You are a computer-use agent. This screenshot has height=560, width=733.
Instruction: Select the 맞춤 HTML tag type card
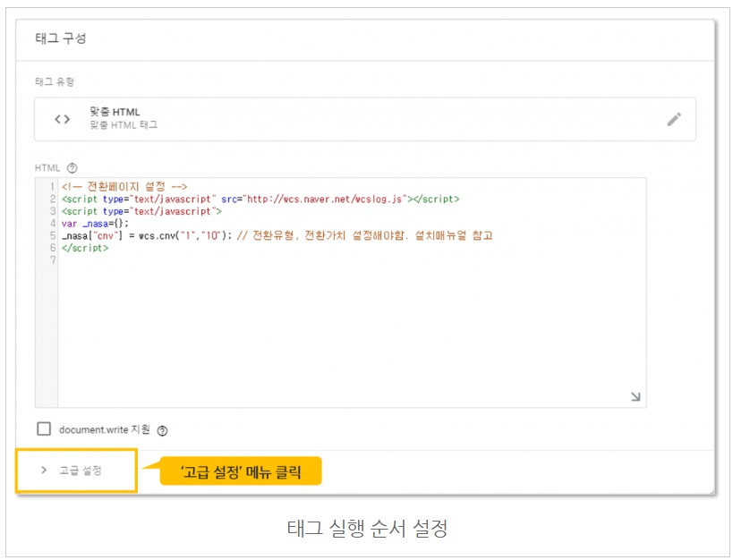point(364,119)
